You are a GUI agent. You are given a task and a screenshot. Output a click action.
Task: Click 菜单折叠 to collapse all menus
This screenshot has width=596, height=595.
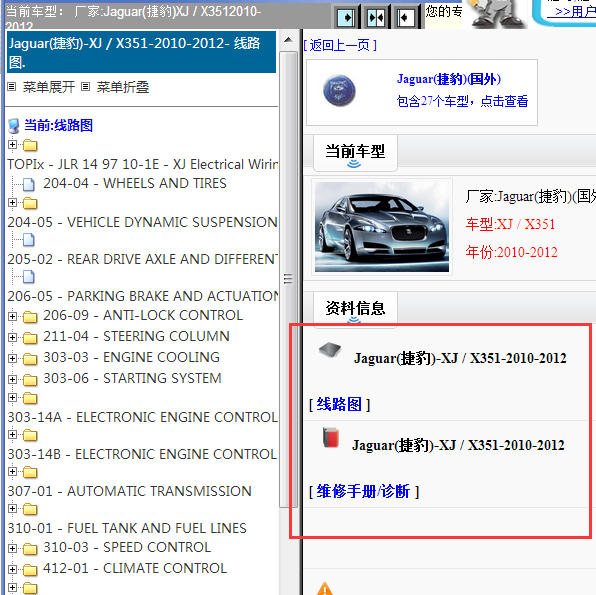[122, 87]
